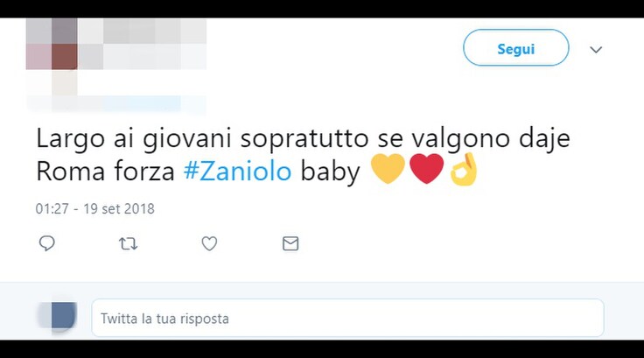
Task: Open the #Zaniolo hashtag
Action: pyautogui.click(x=237, y=171)
